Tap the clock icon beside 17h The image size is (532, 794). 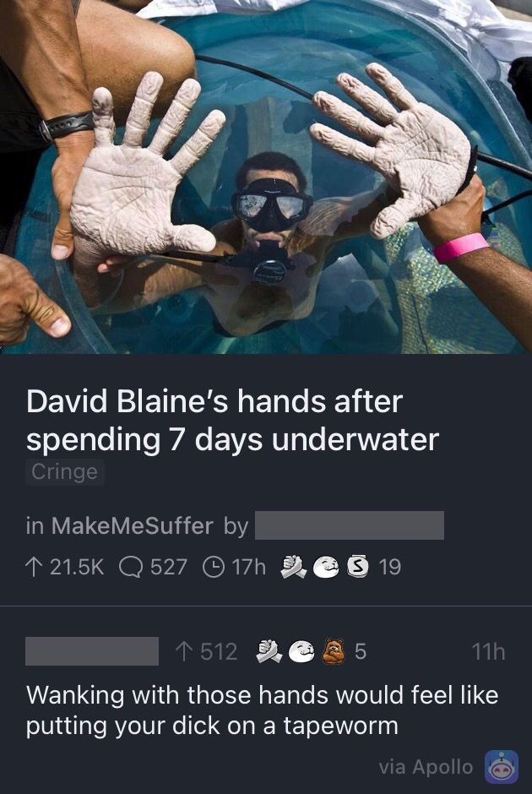[213, 567]
